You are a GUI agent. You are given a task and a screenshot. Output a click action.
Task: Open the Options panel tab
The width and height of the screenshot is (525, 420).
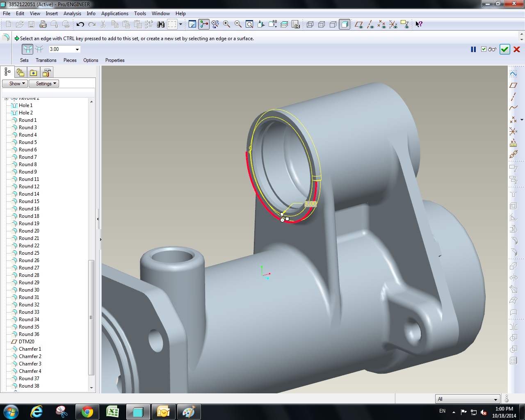tap(91, 60)
